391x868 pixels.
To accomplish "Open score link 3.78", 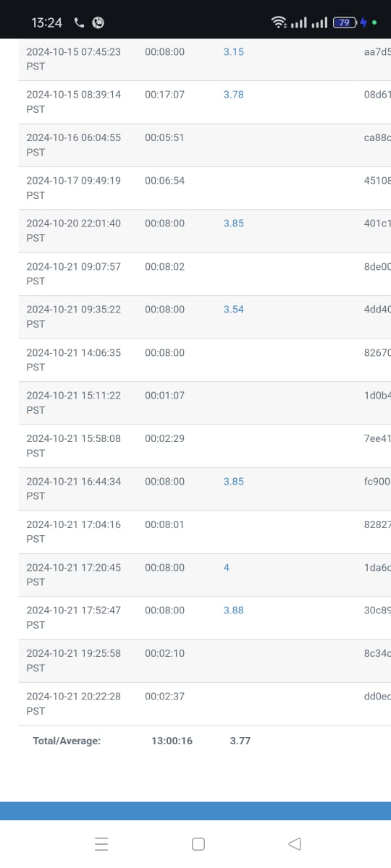I will coord(233,95).
